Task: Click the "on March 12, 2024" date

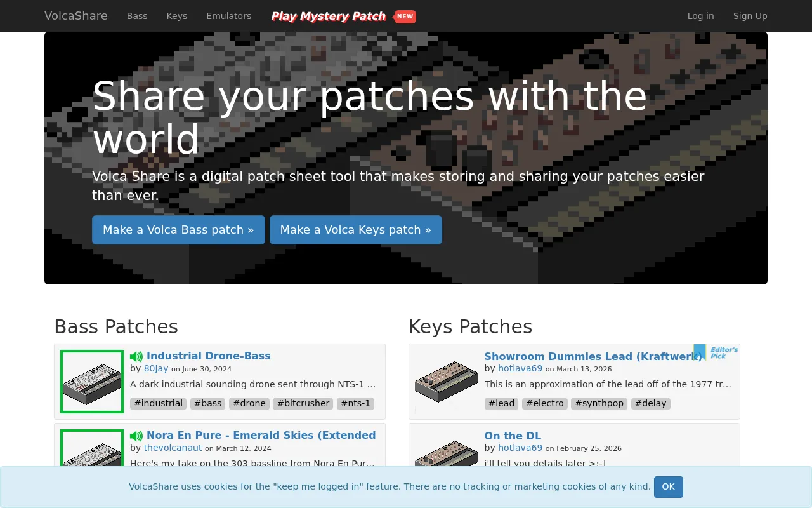Action: (238, 448)
